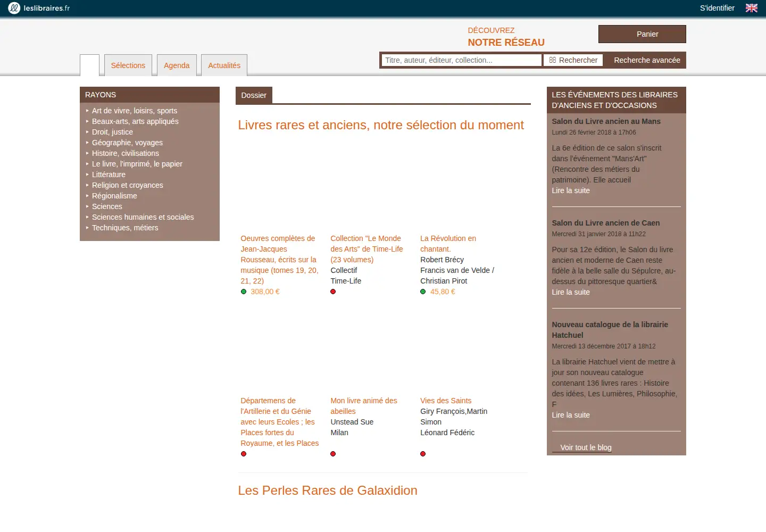Open Recherche avancée

647,60
